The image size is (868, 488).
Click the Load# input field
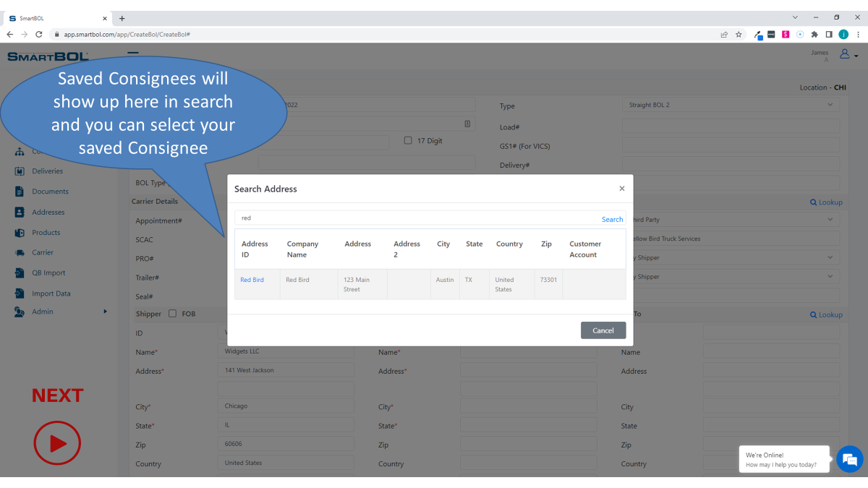point(731,127)
